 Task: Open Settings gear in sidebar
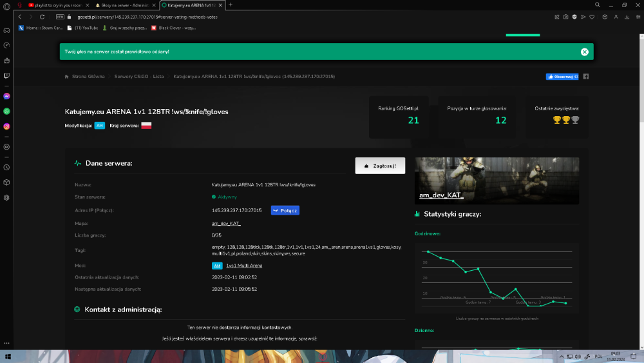(x=6, y=198)
